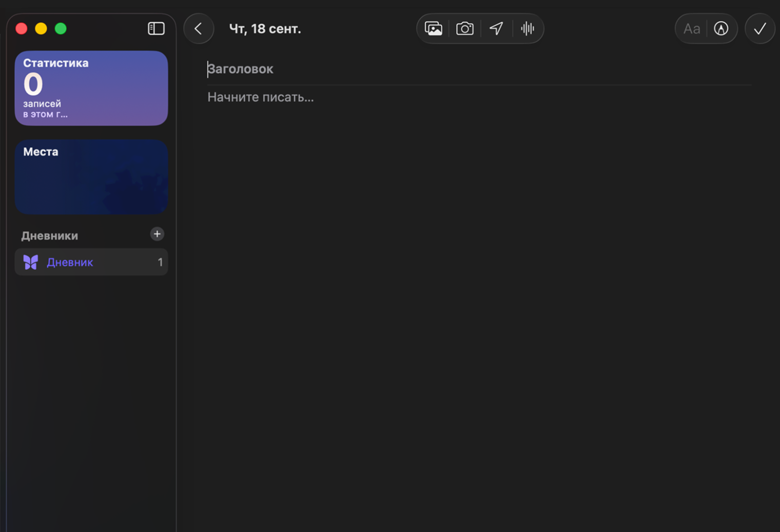Select the Дневник journal in sidebar
This screenshot has width=780, height=532.
pyautogui.click(x=91, y=262)
